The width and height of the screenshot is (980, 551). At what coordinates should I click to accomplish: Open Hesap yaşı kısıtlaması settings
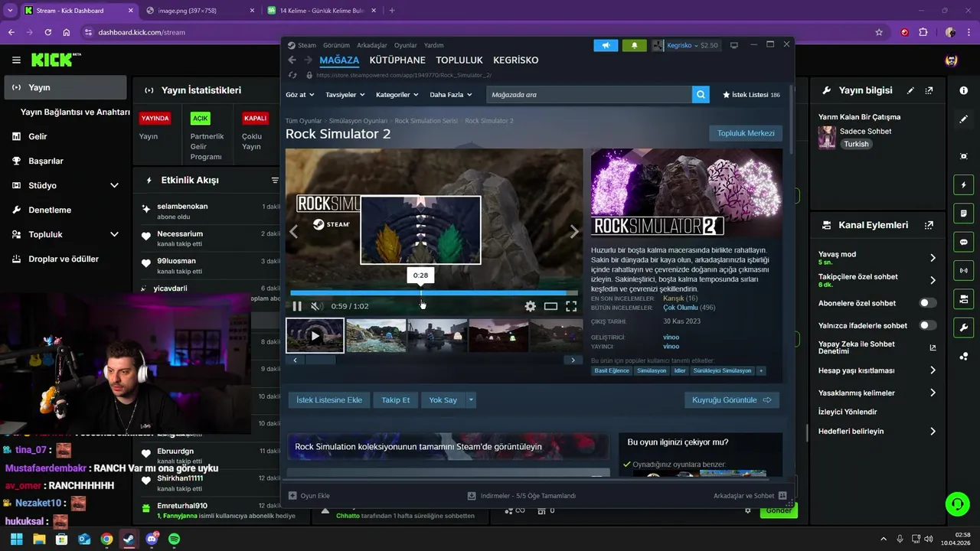click(933, 370)
